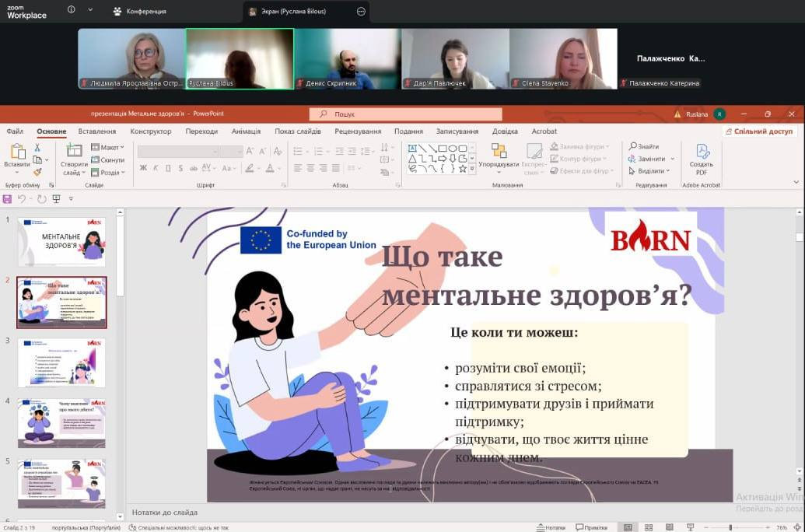Select the triangle shape in shapes gallery

[411, 159]
